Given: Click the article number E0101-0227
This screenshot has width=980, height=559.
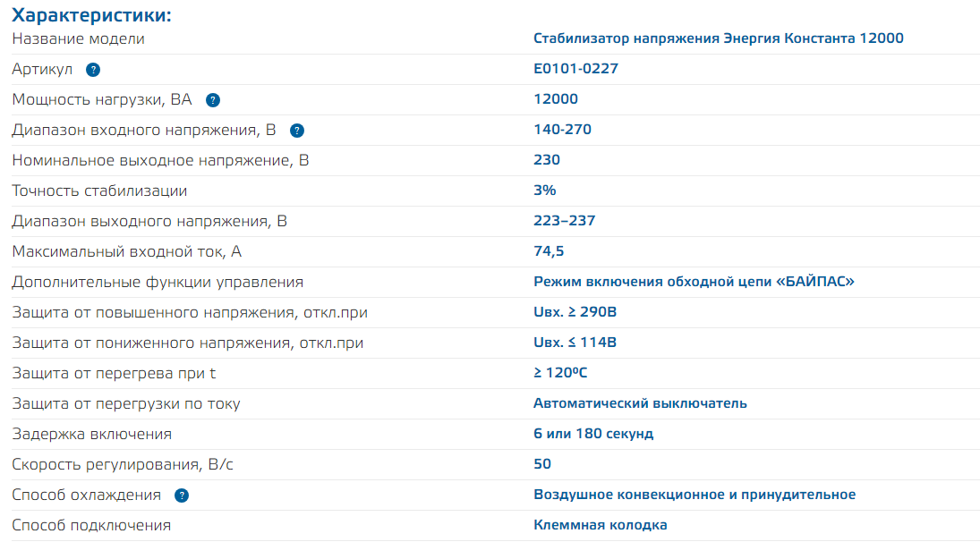Looking at the screenshot, I should tap(575, 69).
